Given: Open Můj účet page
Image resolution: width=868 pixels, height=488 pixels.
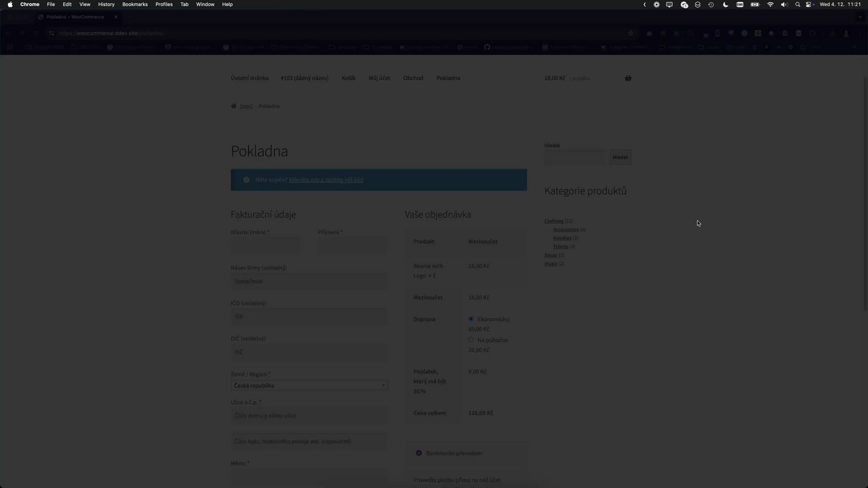Looking at the screenshot, I should click(379, 78).
